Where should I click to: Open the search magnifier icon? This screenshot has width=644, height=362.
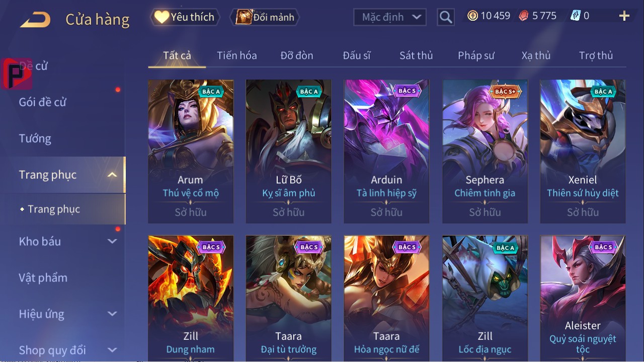446,17
